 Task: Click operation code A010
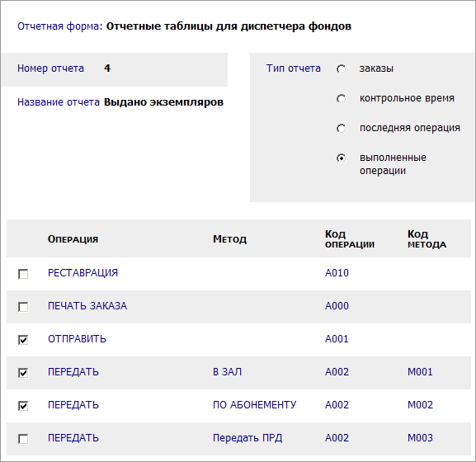coord(337,273)
